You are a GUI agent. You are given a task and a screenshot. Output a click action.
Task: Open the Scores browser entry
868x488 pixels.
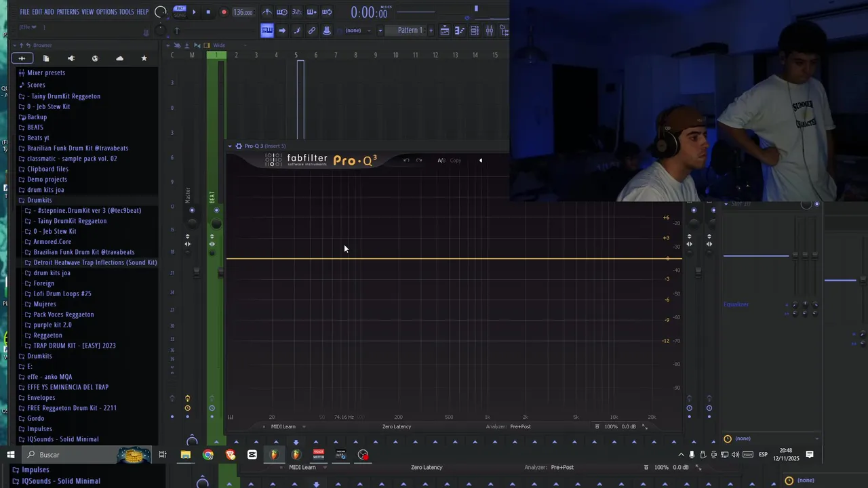pos(36,85)
